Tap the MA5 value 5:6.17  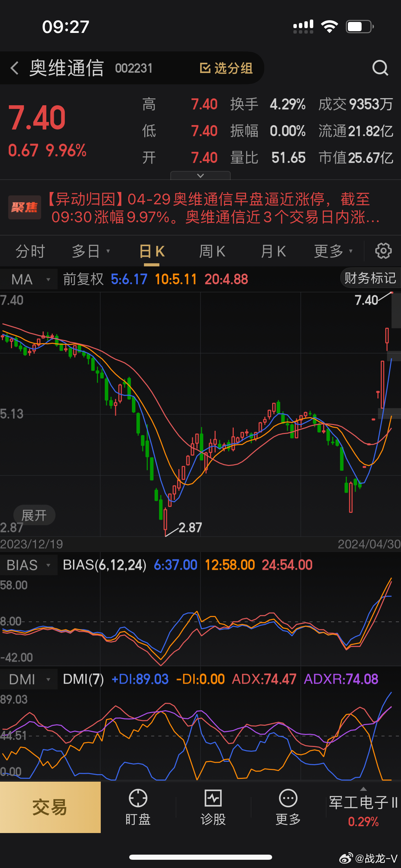click(x=129, y=279)
